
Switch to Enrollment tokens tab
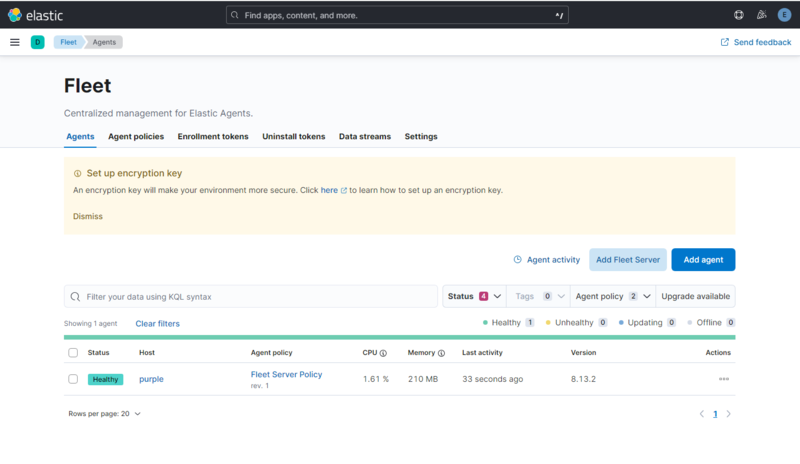point(213,136)
